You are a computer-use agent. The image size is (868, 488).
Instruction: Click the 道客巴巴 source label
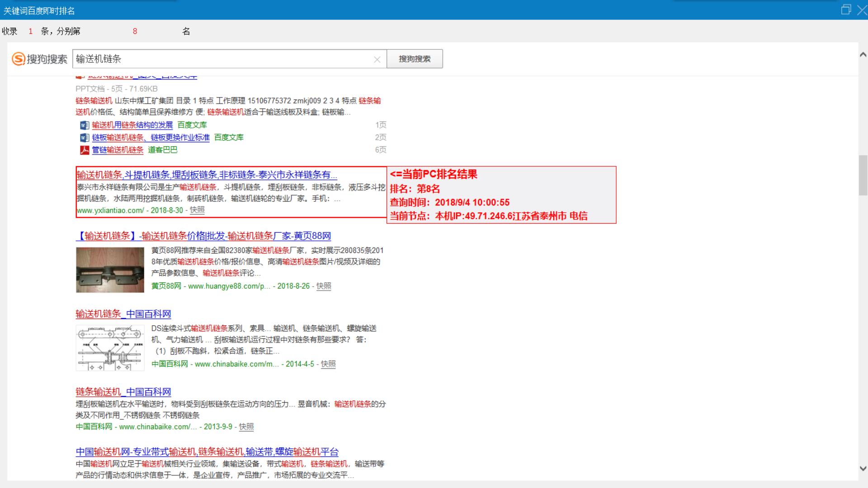(x=163, y=150)
